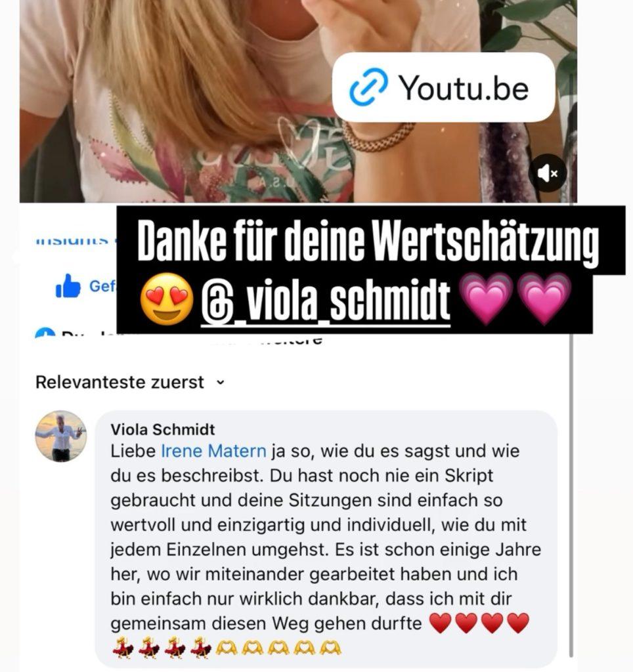Tap the blue chain link icon
633x672 pixels.
[x=368, y=87]
